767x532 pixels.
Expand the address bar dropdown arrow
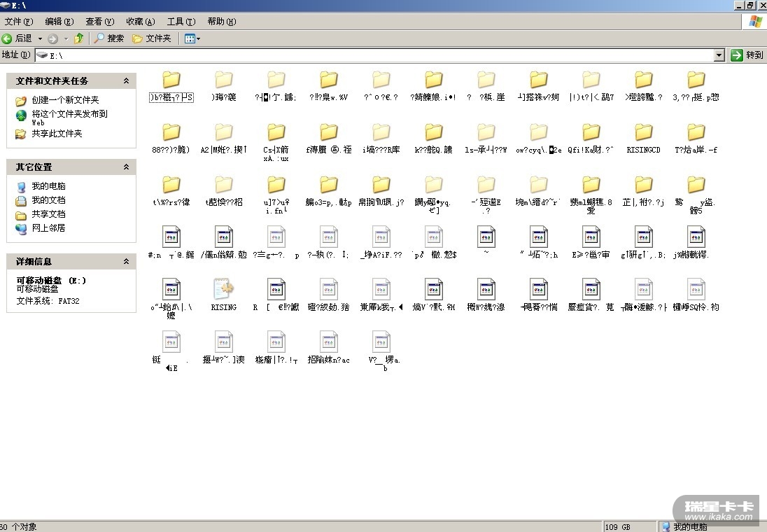click(x=719, y=55)
